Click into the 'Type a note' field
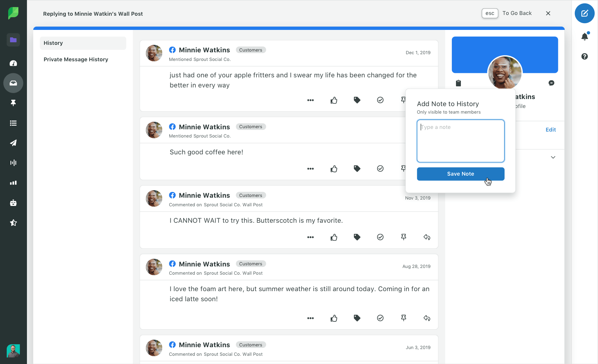The height and width of the screenshot is (364, 598). (x=460, y=141)
